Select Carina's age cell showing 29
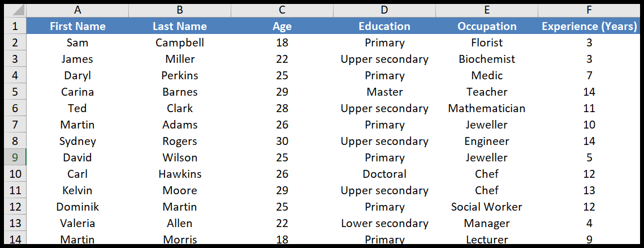The image size is (644, 248). pyautogui.click(x=282, y=92)
